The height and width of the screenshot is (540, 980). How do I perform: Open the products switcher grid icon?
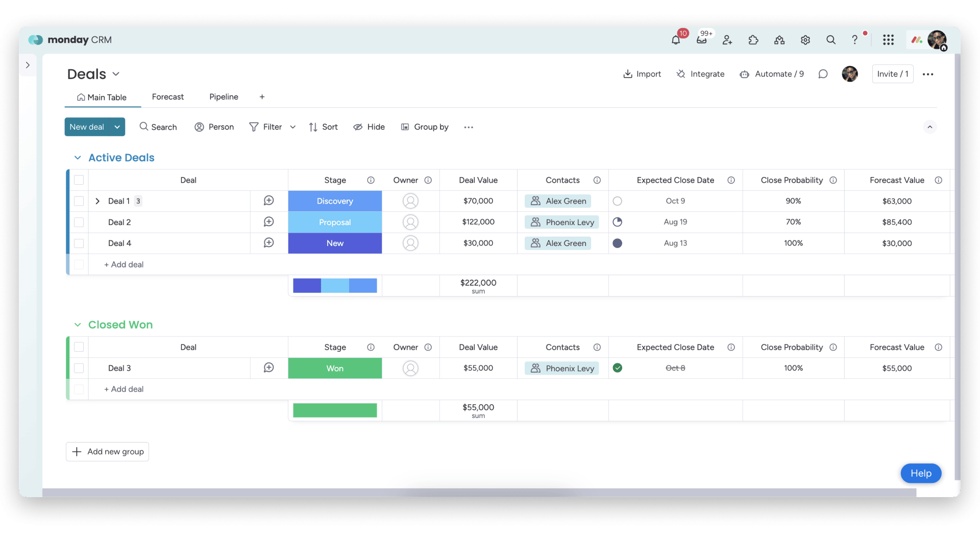pyautogui.click(x=888, y=40)
